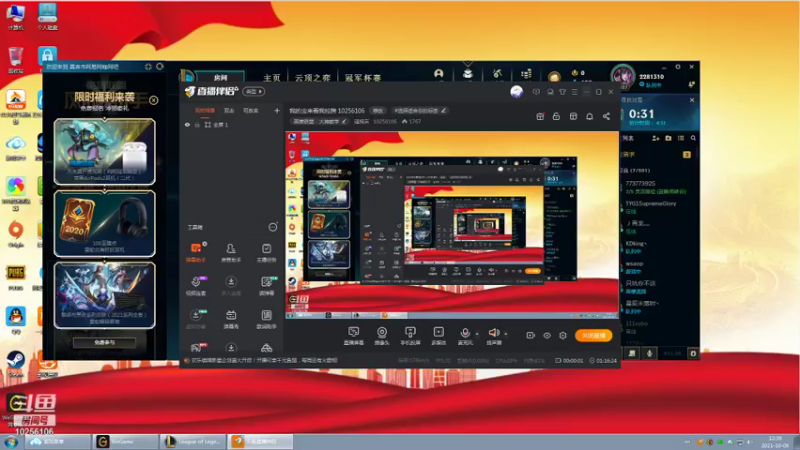Cancel the 0:31 queue timer with X

point(692,100)
